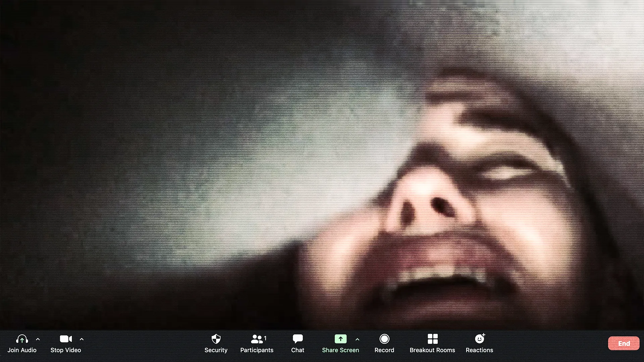Click the green Share Screen icon

coord(340,339)
